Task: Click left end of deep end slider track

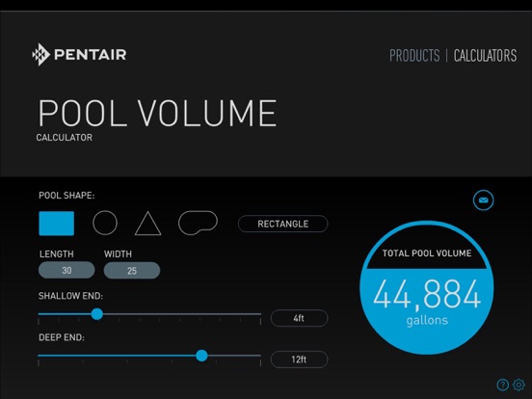Action: coord(39,356)
